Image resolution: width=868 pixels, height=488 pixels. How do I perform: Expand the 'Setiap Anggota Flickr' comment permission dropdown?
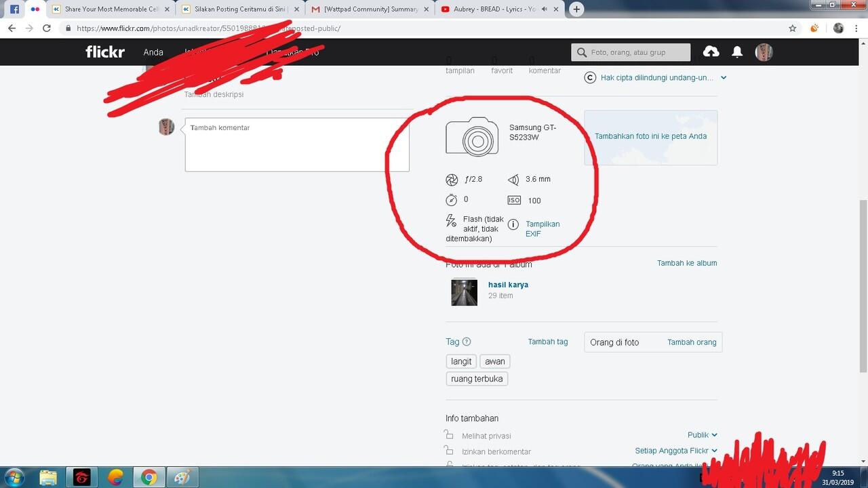pyautogui.click(x=675, y=450)
